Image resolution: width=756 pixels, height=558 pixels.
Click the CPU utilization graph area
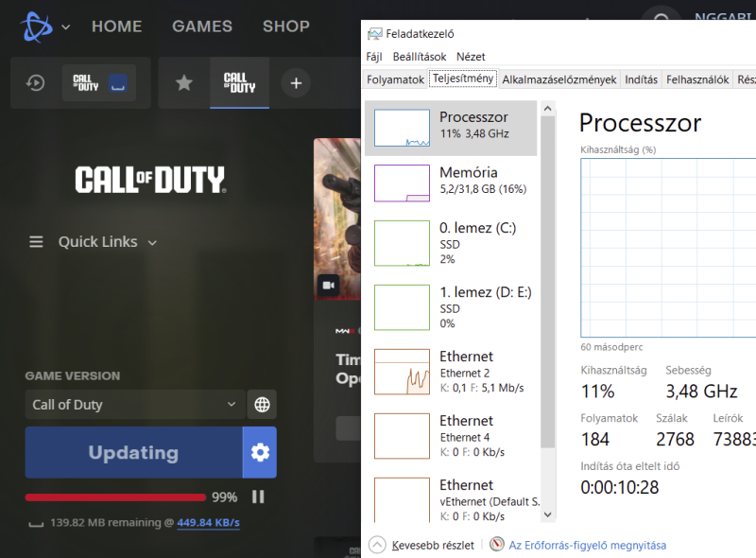tap(668, 248)
